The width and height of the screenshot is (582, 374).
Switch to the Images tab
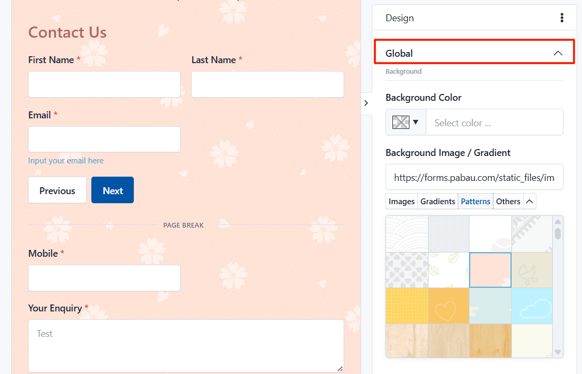pos(401,201)
